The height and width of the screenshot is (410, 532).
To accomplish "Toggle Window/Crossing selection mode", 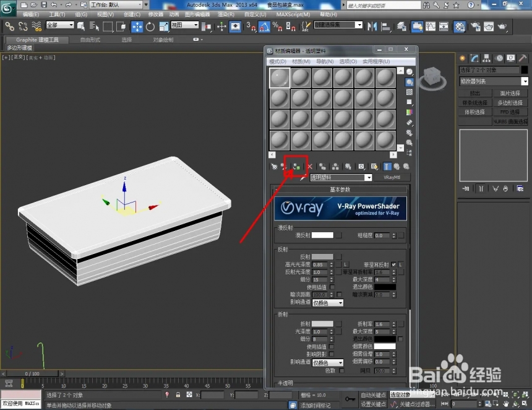I will 121,26.
